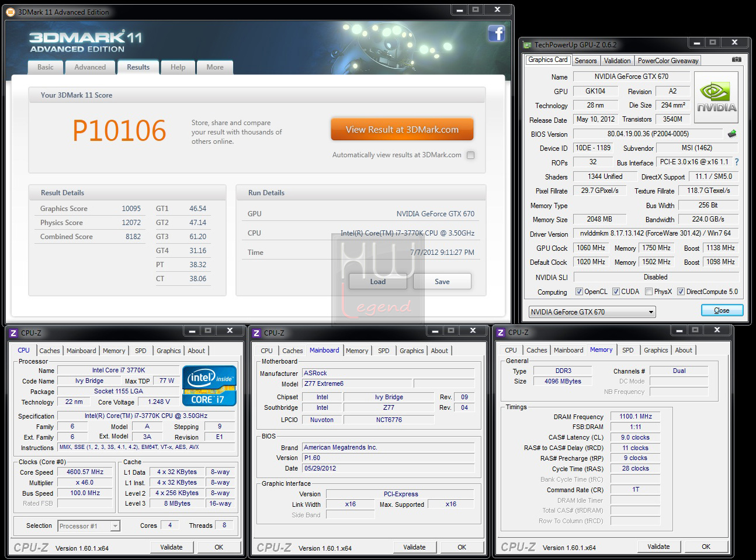Click the title icon of CPU-Z CPU window
Image resolution: width=756 pixels, height=560 pixels.
tap(13, 333)
